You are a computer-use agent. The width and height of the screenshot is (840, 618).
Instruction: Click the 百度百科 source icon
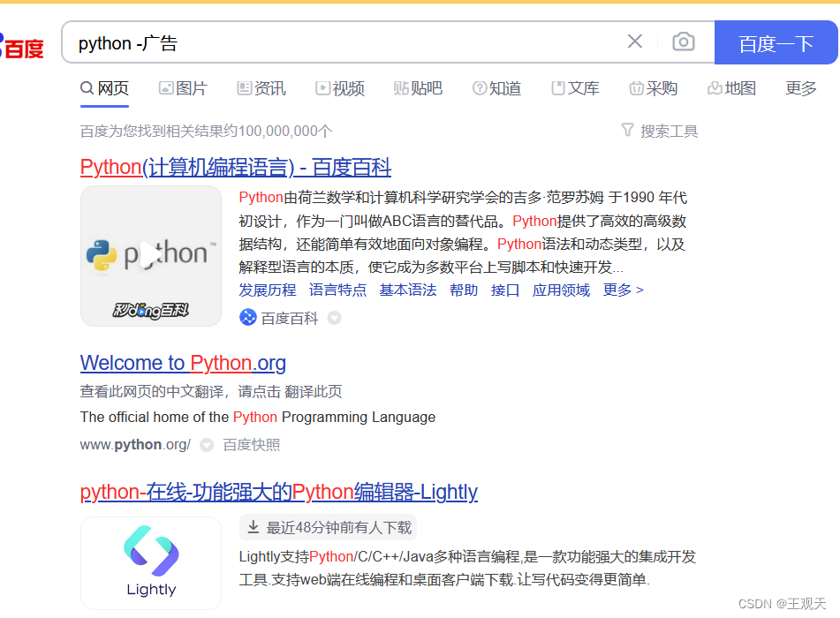(247, 318)
